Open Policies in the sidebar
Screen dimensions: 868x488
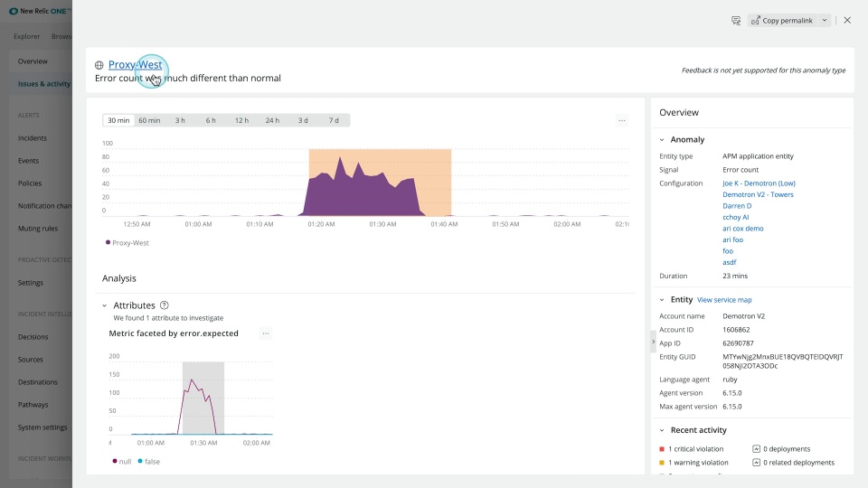coord(29,183)
